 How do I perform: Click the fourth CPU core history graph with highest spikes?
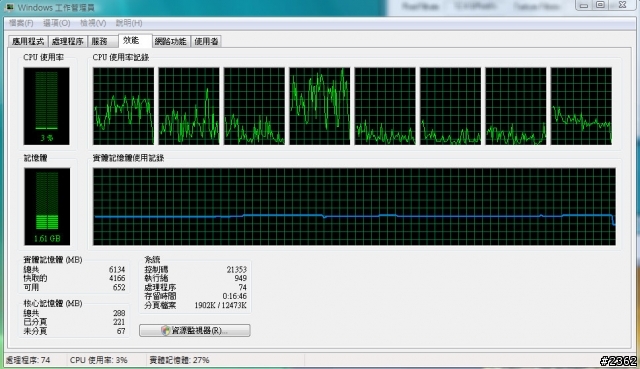point(320,106)
